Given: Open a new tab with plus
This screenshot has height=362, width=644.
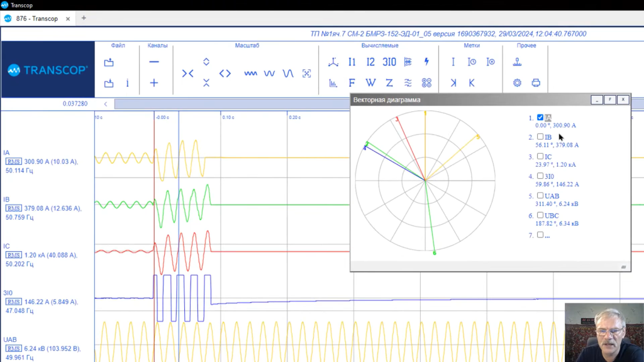Looking at the screenshot, I should (x=84, y=18).
